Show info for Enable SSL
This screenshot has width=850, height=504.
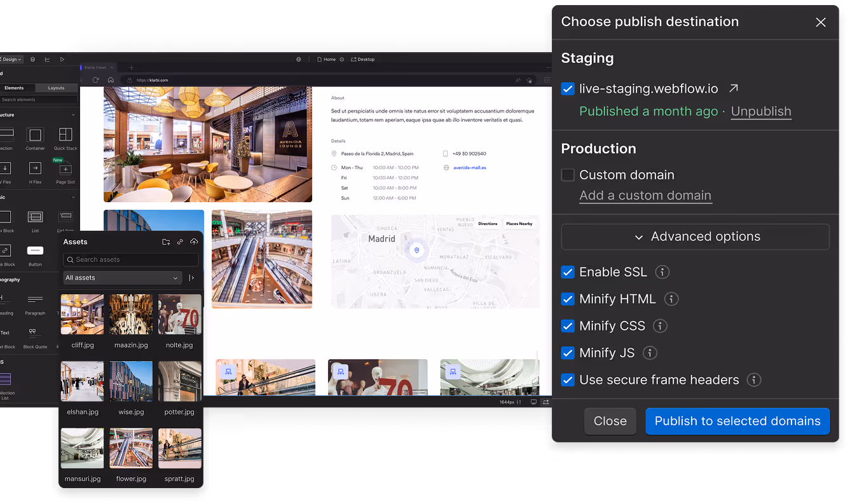[662, 272]
